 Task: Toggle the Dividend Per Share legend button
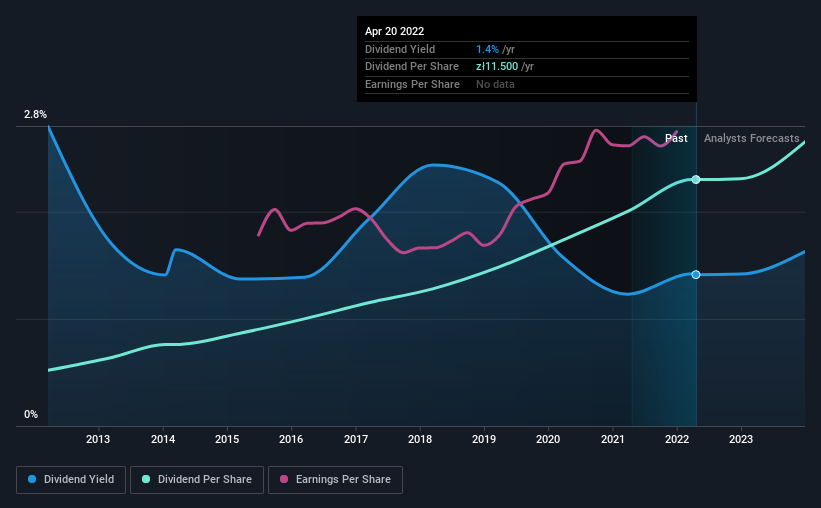(x=197, y=480)
